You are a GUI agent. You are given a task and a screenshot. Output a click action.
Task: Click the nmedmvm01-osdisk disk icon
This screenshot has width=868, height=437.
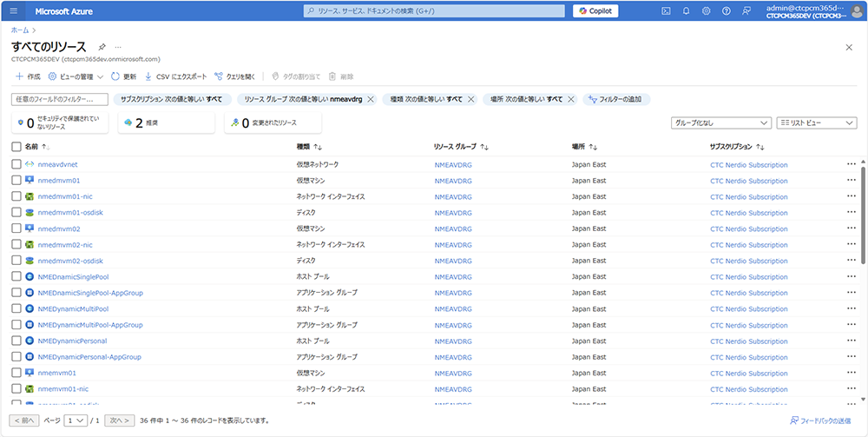point(30,213)
